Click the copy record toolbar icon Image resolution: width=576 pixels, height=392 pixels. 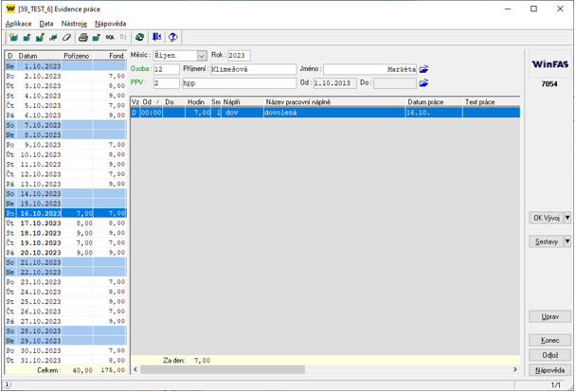[27, 37]
